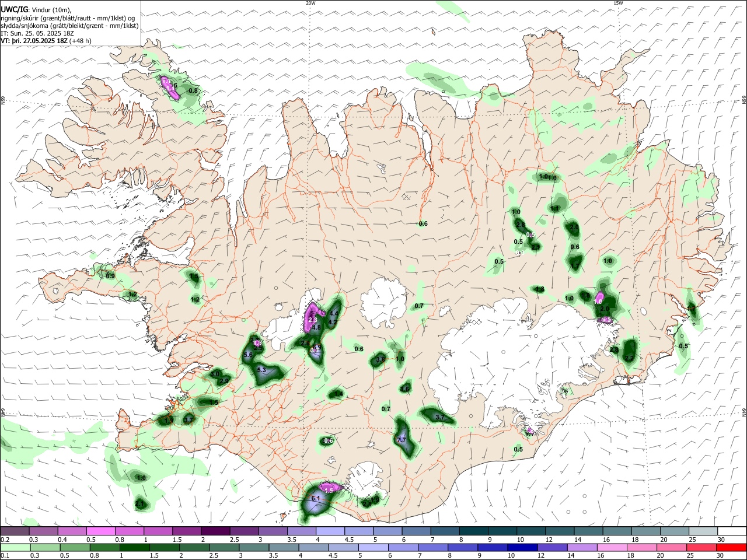
Task: Click the "UWC/IG: Vindur (10m)" title text
Action: 36,9
